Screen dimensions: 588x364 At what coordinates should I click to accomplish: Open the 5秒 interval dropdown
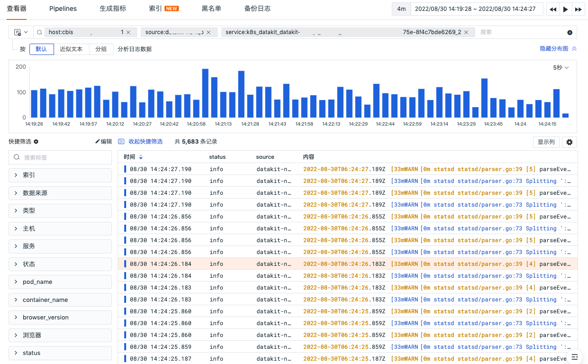(x=561, y=68)
